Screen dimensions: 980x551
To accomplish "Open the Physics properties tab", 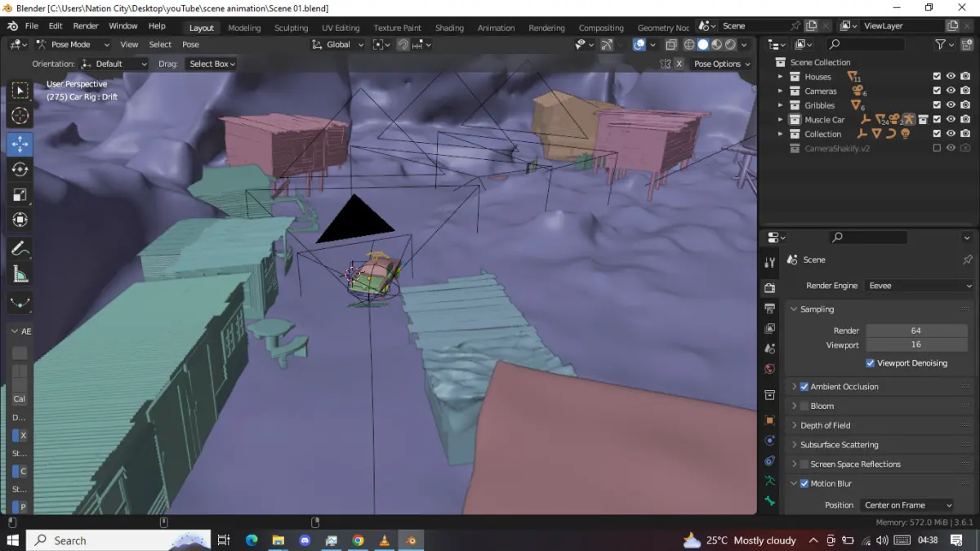I will 769,440.
